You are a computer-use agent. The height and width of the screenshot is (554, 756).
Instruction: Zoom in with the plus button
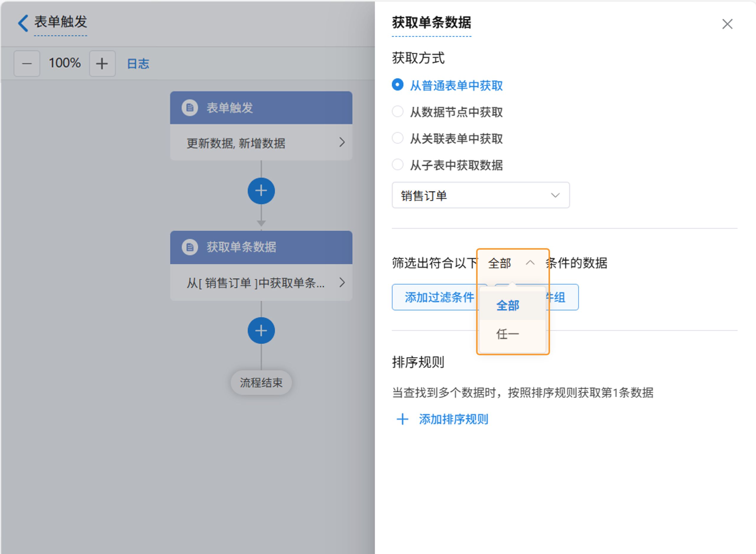pyautogui.click(x=102, y=63)
